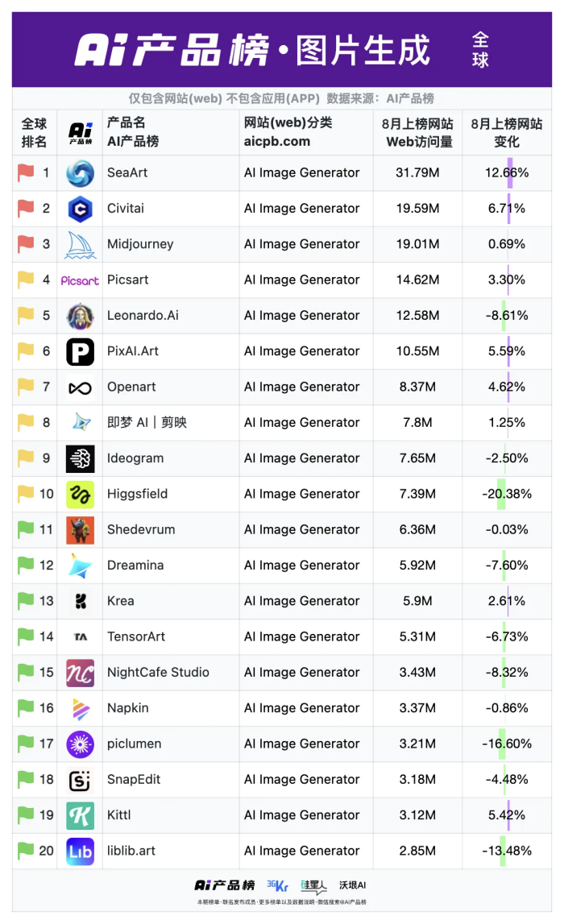Click the green flag for rank 20
Viewport: 564px width, 924px height.
[27, 850]
